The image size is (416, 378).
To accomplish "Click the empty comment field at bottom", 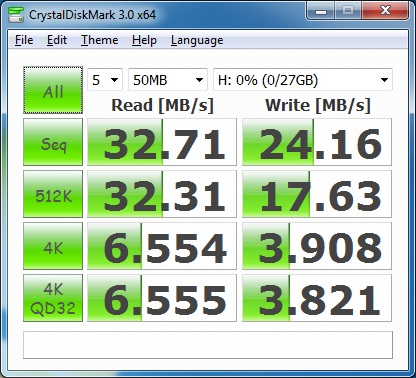I will (208, 345).
